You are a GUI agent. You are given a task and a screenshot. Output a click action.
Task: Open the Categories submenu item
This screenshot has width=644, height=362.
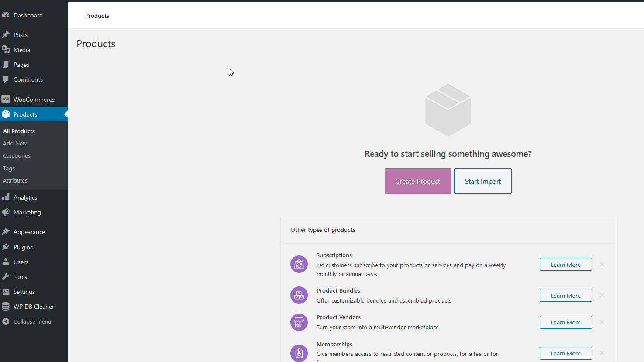(x=17, y=155)
